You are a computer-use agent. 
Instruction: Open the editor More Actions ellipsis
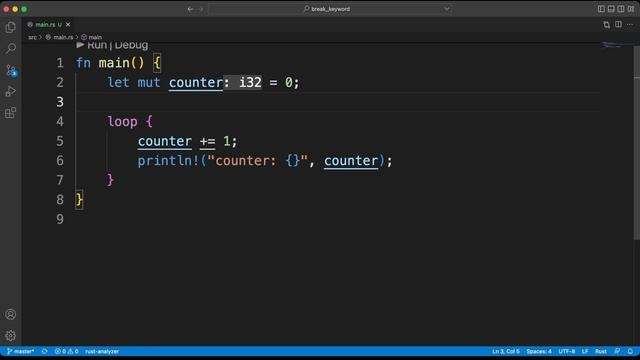click(630, 24)
